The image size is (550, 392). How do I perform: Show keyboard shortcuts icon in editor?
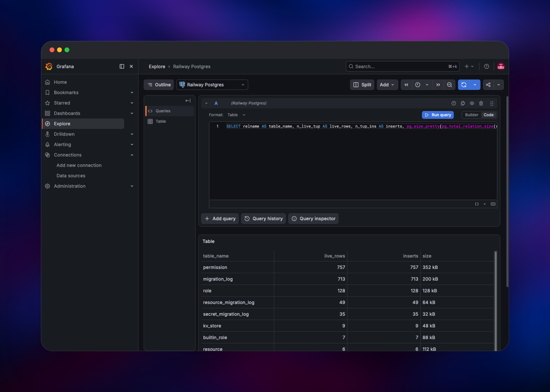(493, 204)
